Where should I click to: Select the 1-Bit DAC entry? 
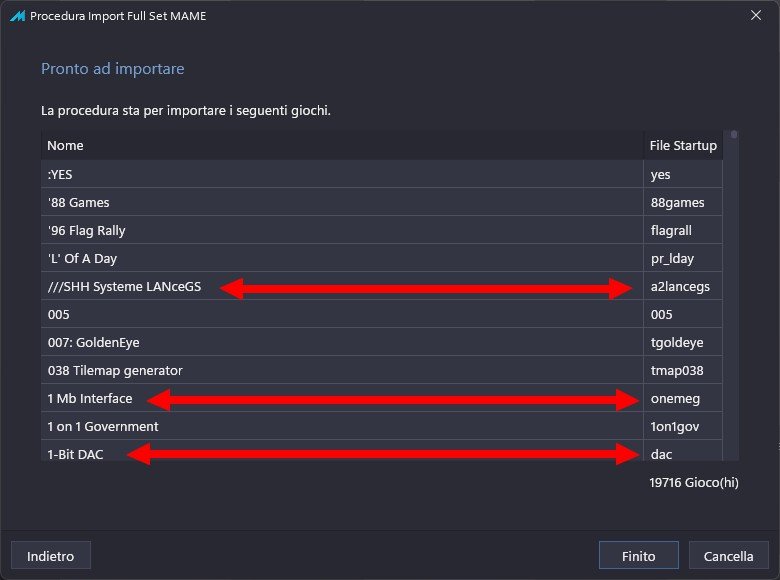382,451
